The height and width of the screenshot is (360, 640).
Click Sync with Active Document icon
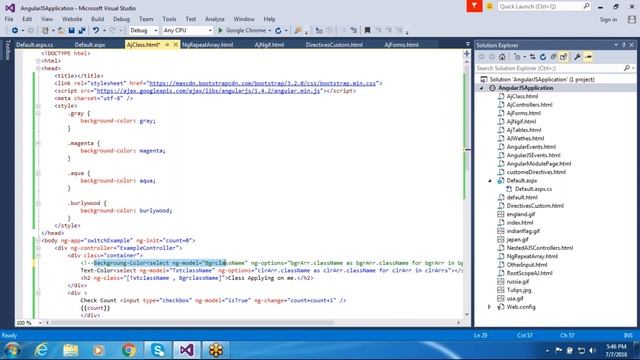coord(532,57)
